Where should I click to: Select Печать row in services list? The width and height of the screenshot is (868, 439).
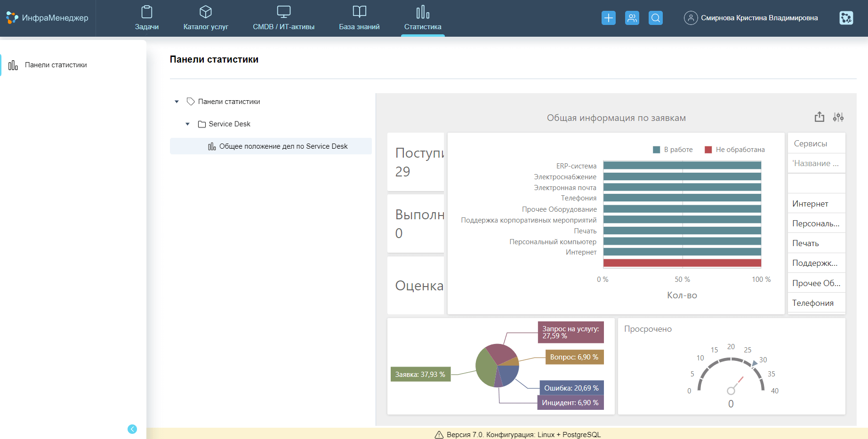pos(816,243)
